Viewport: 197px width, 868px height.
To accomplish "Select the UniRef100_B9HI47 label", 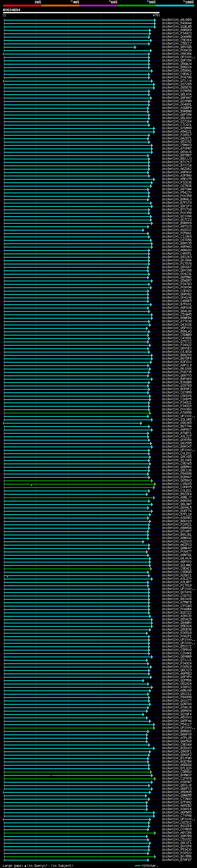I will 177,446.
